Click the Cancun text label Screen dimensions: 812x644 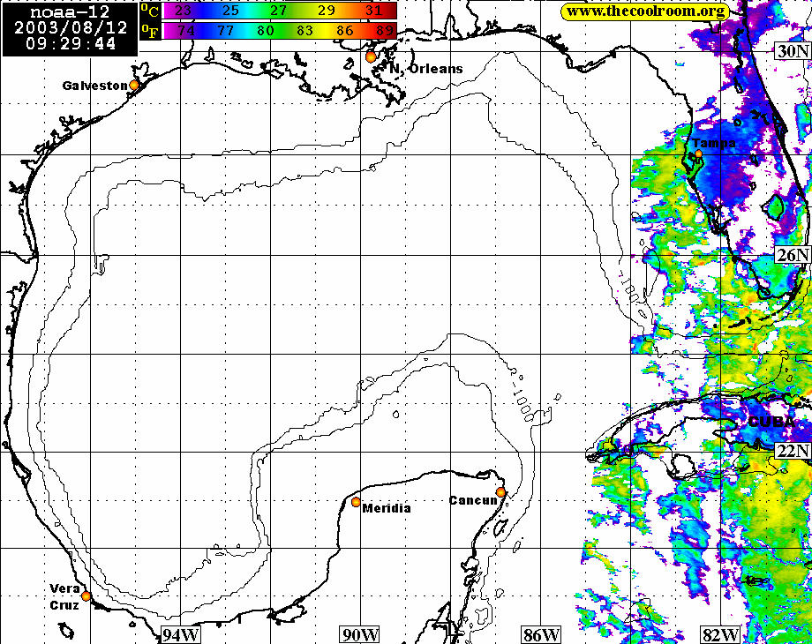pos(473,500)
